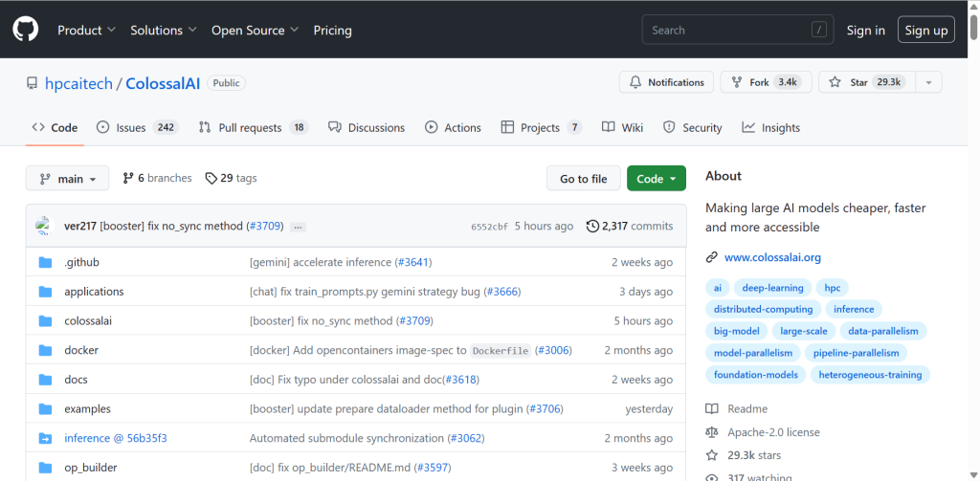Image resolution: width=980 pixels, height=481 pixels.
Task: Star the ColossalAI repository
Action: pyautogui.click(x=861, y=82)
